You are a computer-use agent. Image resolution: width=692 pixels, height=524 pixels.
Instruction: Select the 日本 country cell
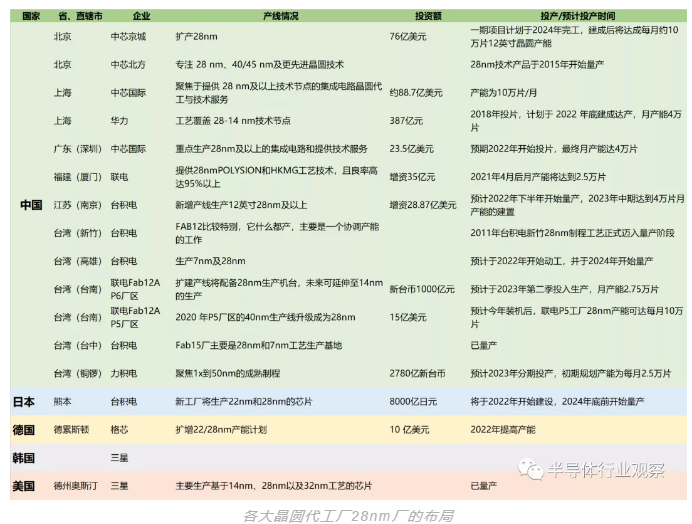point(24,401)
